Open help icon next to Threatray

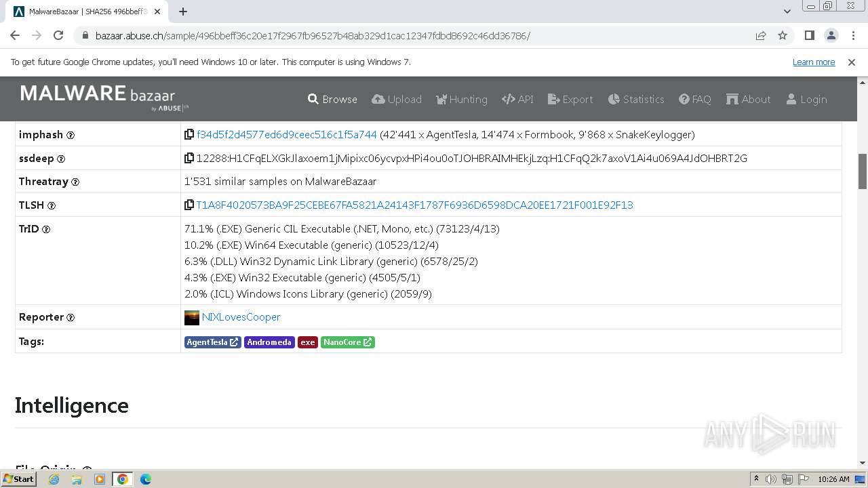pos(75,182)
